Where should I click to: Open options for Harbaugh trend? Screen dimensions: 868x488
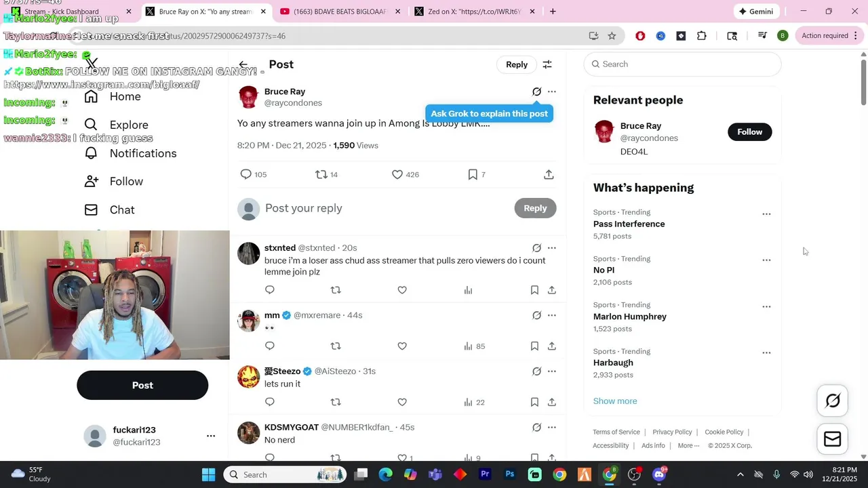tap(766, 352)
